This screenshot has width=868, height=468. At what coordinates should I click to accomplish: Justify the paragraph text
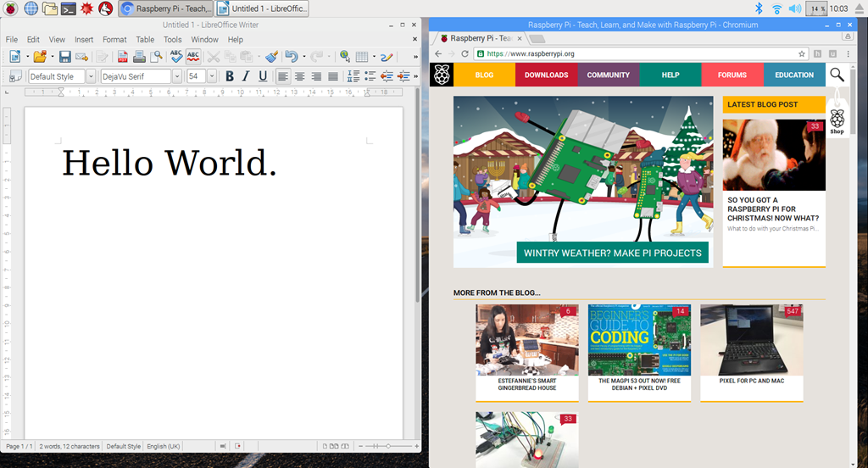click(x=332, y=76)
